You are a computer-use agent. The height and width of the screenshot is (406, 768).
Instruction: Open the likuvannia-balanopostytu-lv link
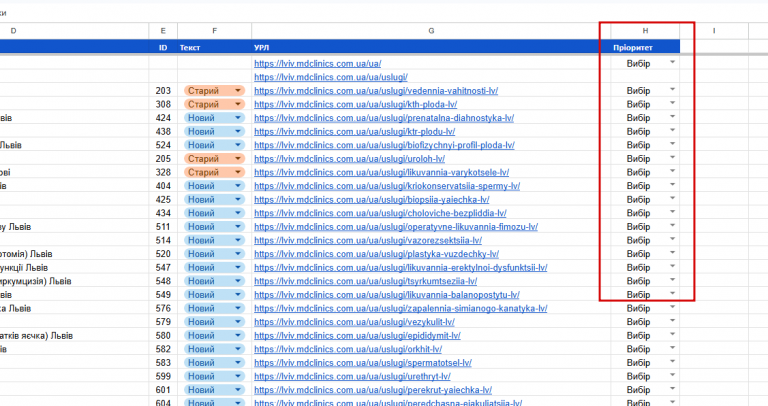(x=387, y=295)
